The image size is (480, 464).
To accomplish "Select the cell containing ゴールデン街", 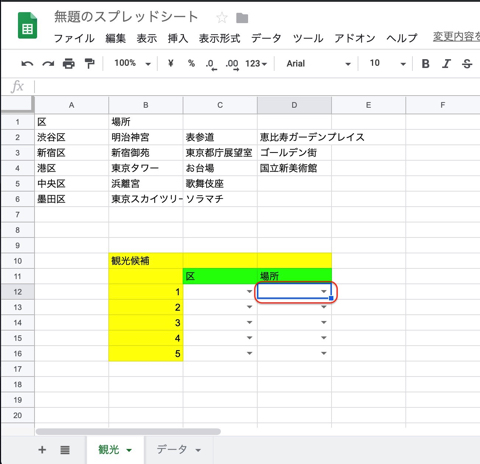I will 294,153.
